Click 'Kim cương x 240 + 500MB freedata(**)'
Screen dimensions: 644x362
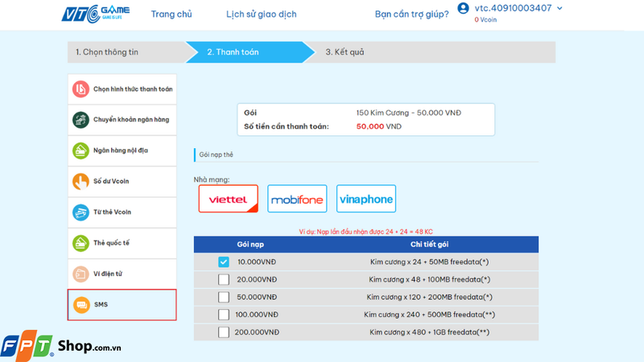click(429, 315)
